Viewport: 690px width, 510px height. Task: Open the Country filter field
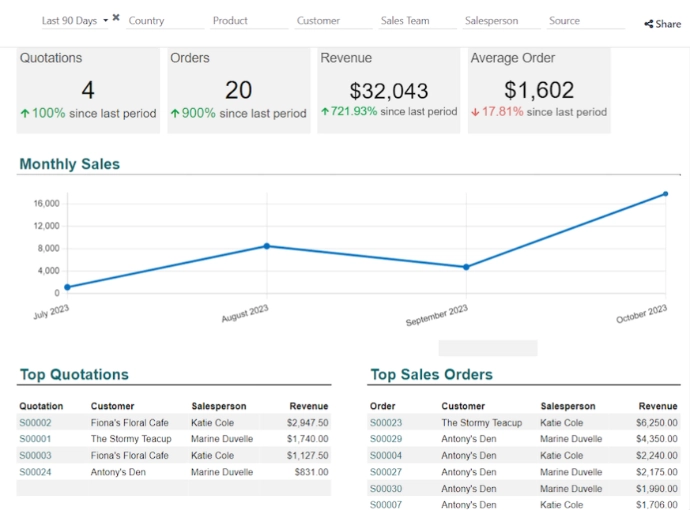[x=164, y=21]
